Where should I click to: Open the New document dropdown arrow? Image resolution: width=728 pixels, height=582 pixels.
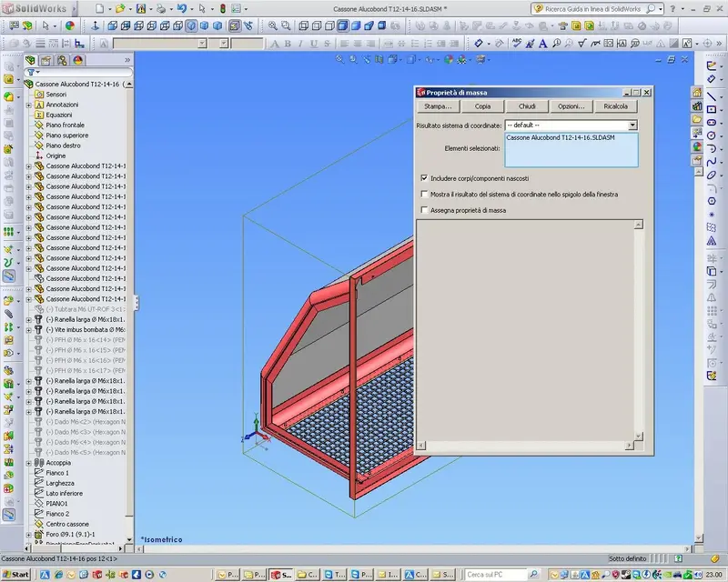tap(109, 9)
